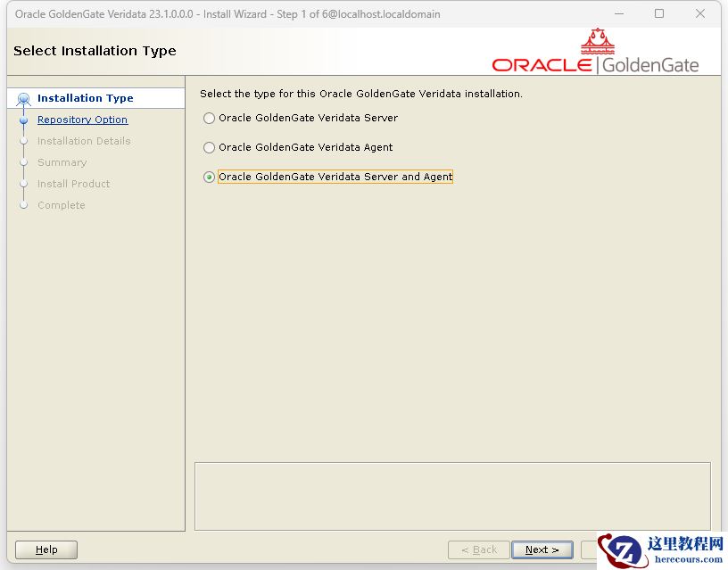This screenshot has height=570, width=728.
Task: Click the Next button
Action: point(542,549)
